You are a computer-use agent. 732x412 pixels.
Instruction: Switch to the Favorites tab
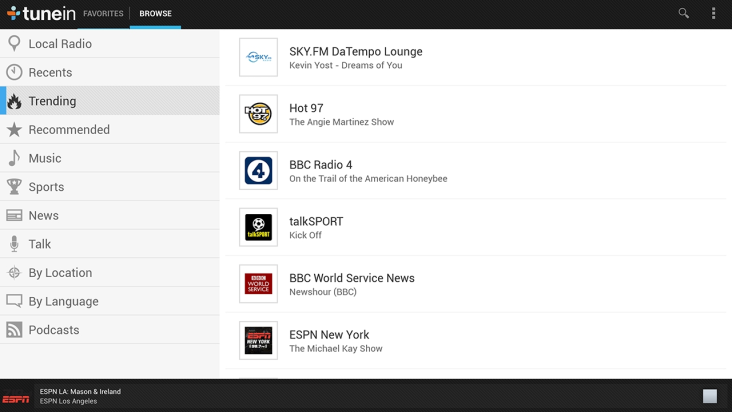pyautogui.click(x=103, y=14)
